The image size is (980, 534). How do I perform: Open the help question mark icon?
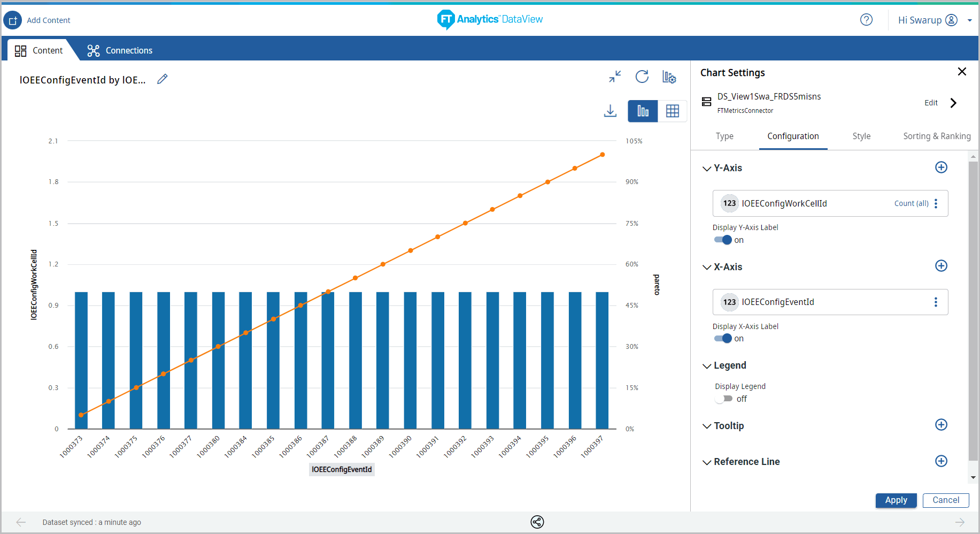(x=866, y=20)
